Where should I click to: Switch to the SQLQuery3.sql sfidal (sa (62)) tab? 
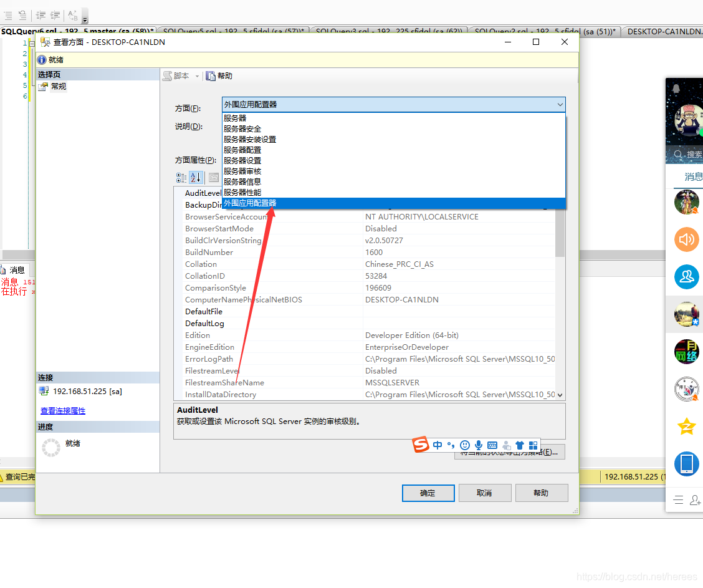(389, 31)
